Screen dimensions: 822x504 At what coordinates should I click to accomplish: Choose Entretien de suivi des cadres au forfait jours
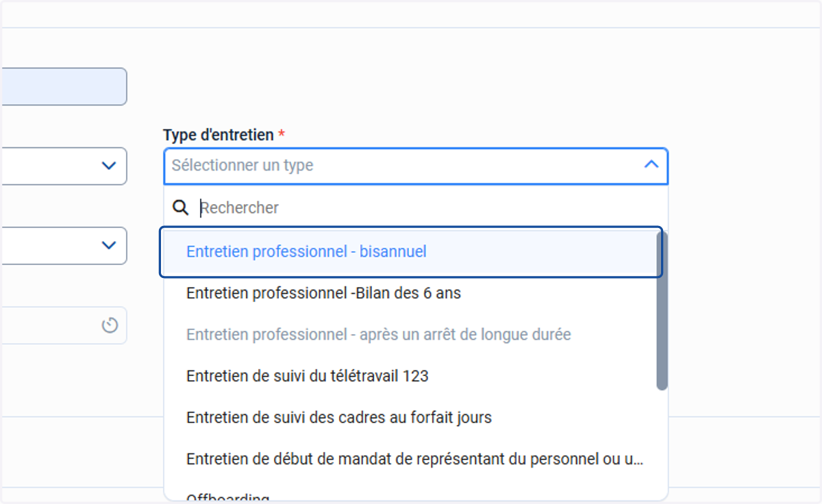click(410, 417)
